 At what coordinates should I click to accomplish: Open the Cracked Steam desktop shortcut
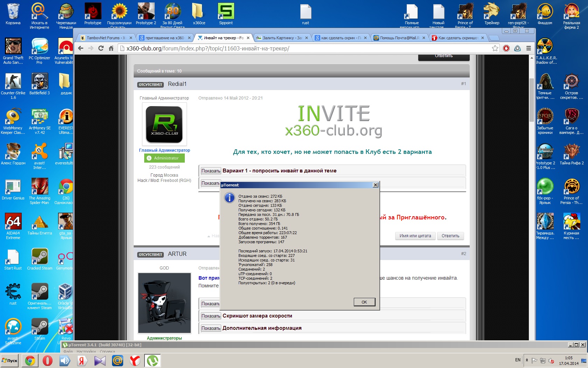click(40, 259)
